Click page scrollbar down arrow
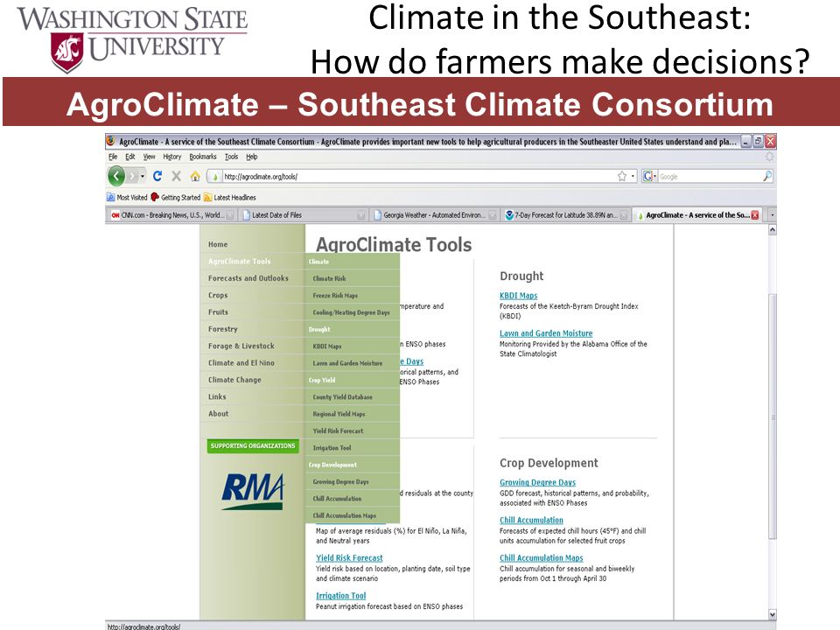The height and width of the screenshot is (630, 840). pos(772,614)
